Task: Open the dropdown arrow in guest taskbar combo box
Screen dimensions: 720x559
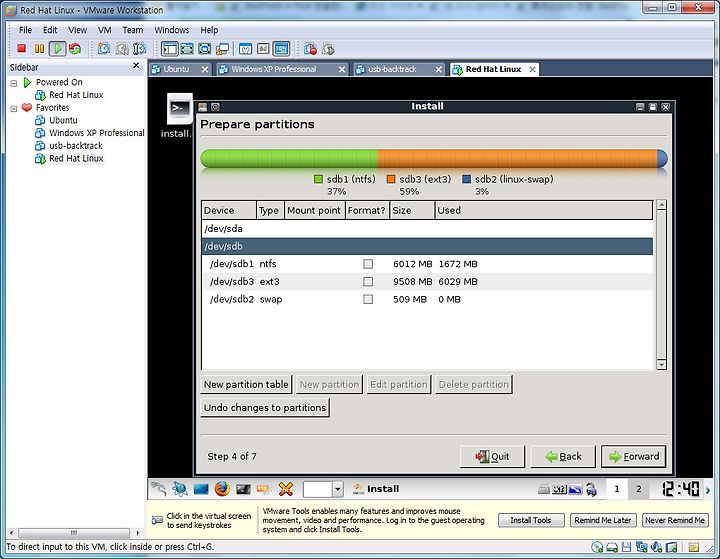Action: pos(338,490)
